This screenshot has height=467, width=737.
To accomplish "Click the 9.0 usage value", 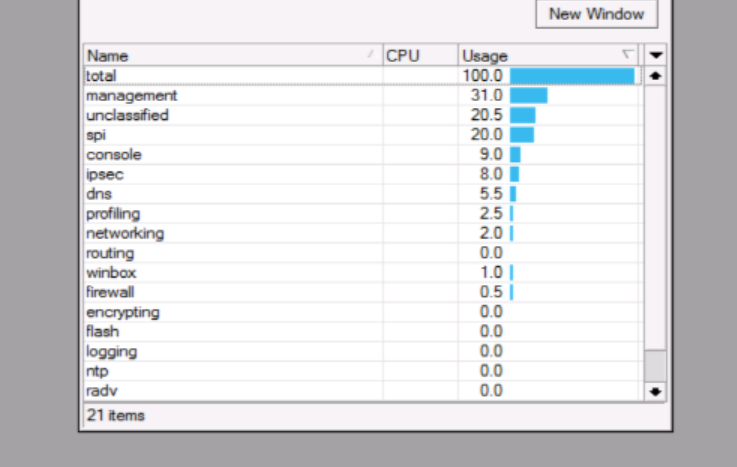I will pyautogui.click(x=491, y=155).
